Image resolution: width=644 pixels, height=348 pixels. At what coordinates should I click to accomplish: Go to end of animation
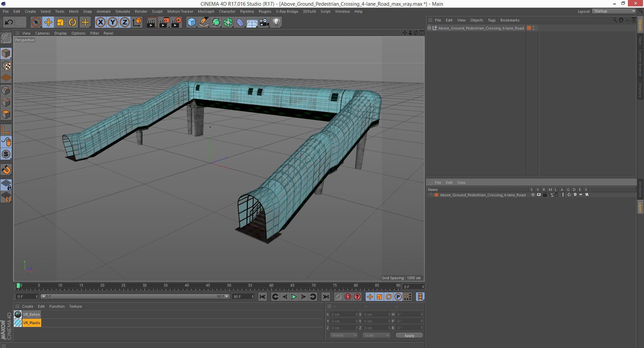pos(325,297)
